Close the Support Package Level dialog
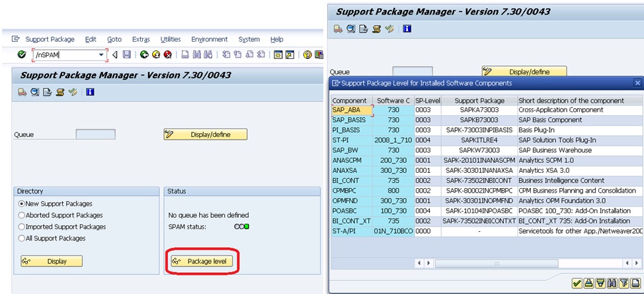644x294 pixels. point(637,83)
